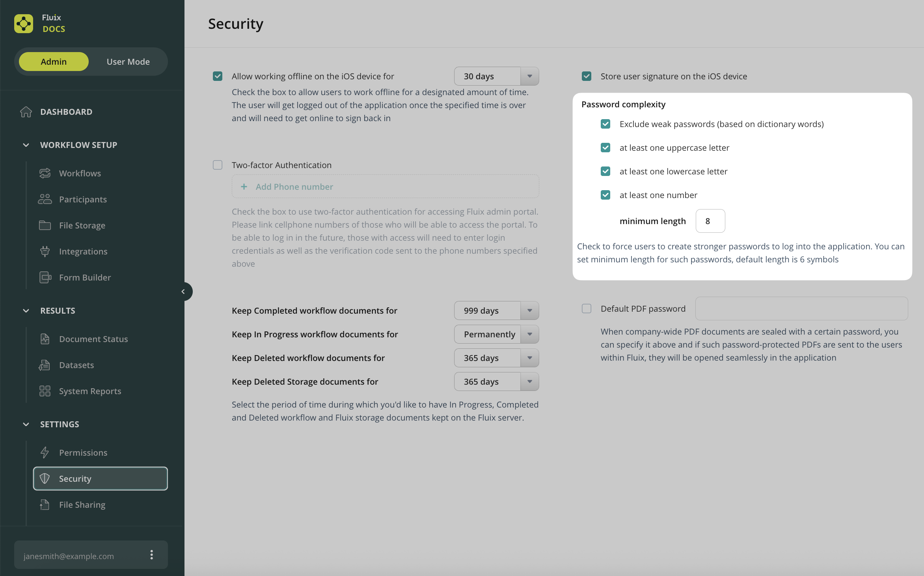Click the minimum length input field
The width and height of the screenshot is (924, 576).
[x=710, y=221]
